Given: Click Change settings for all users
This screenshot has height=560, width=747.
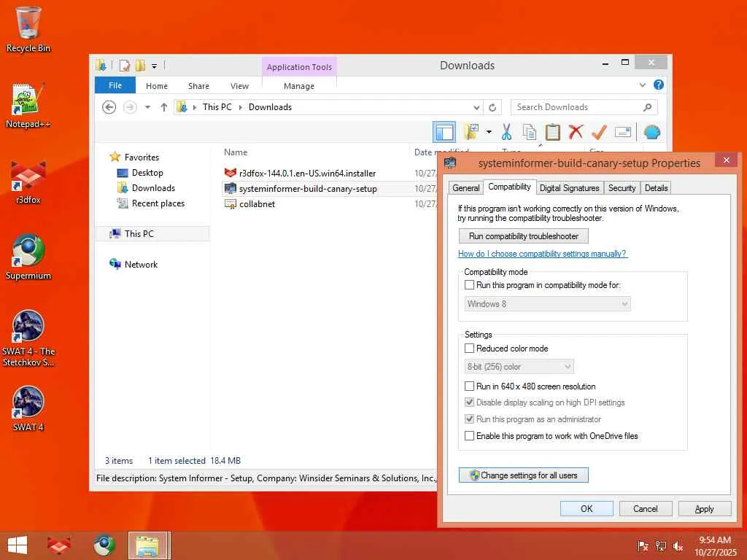Looking at the screenshot, I should pos(524,475).
